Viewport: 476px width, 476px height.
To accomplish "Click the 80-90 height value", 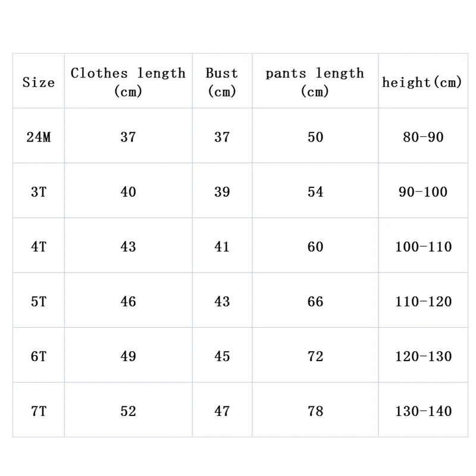I will pyautogui.click(x=423, y=137).
